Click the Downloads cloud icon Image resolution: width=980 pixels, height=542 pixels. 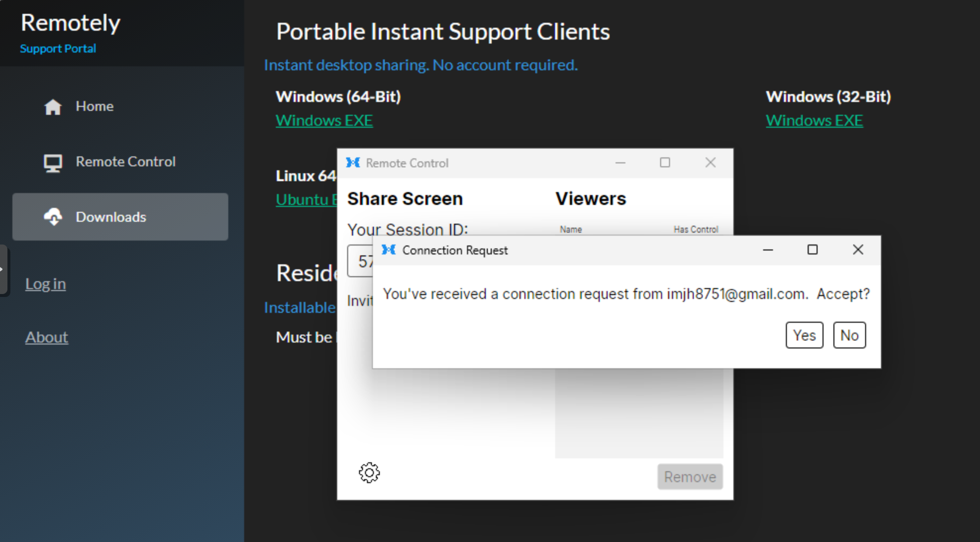53,217
